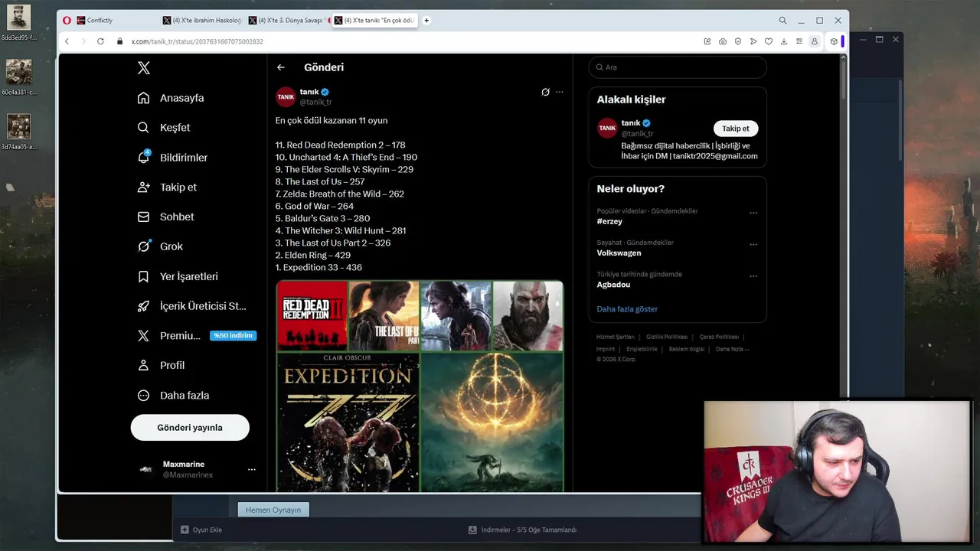Image resolution: width=980 pixels, height=551 pixels.
Task: Open options dots next to Agbadou
Action: pyautogui.click(x=753, y=276)
